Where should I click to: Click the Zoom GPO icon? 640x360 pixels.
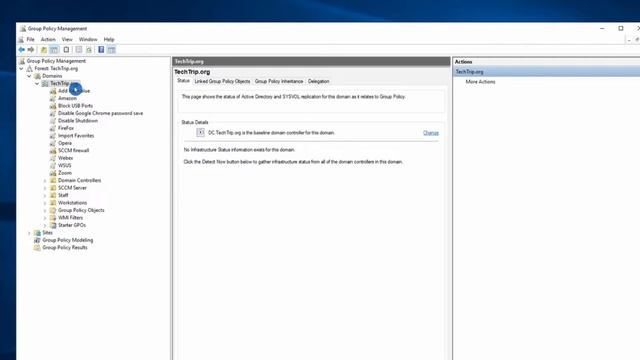pos(53,173)
